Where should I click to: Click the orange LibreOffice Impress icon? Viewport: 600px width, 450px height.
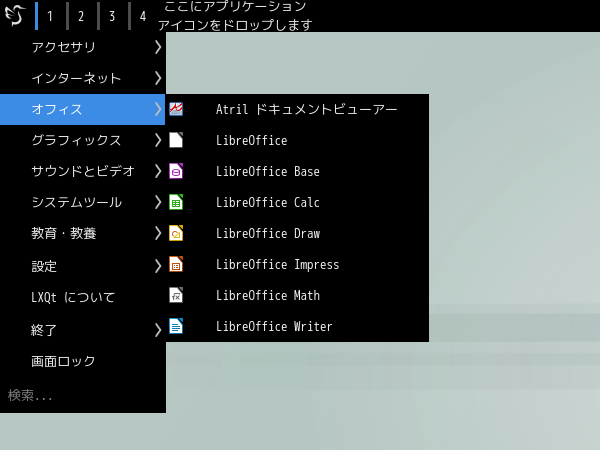[x=176, y=264]
